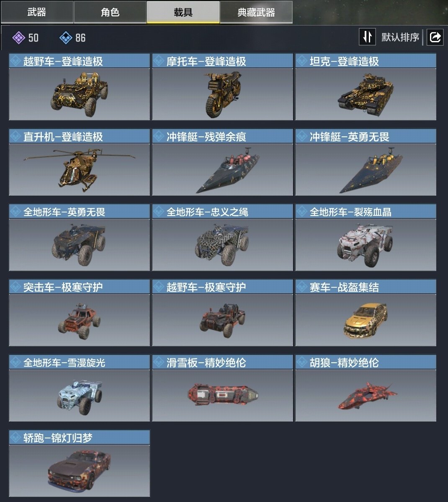
Task: Click the diamond badge on 赛车-战盔集结
Action: 302,287
